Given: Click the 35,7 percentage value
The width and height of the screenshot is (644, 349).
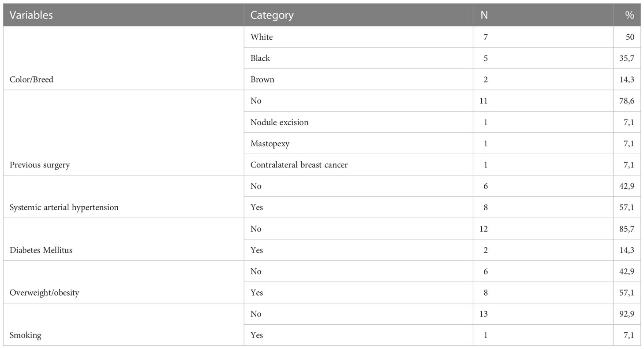Looking at the screenshot, I should (x=627, y=58).
